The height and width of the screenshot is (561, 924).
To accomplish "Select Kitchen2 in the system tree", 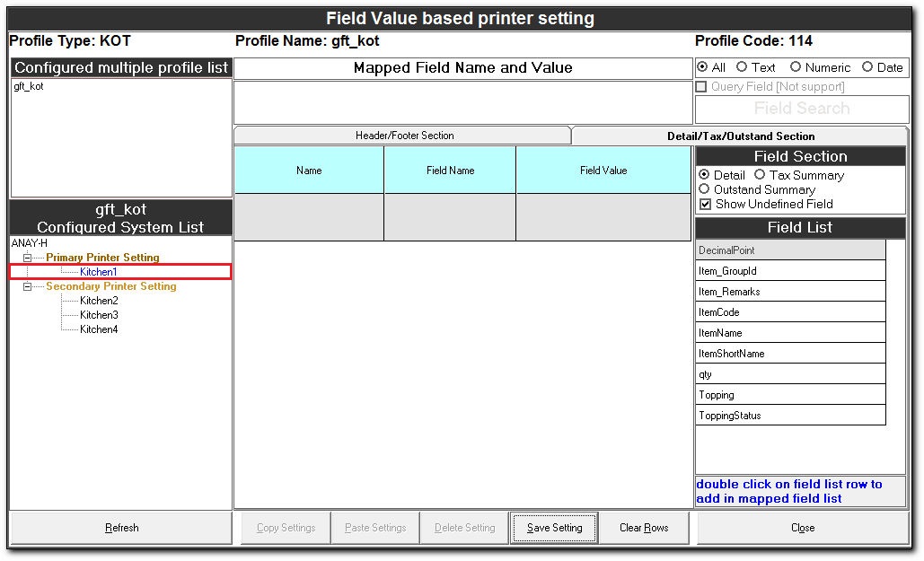I will pyautogui.click(x=99, y=301).
